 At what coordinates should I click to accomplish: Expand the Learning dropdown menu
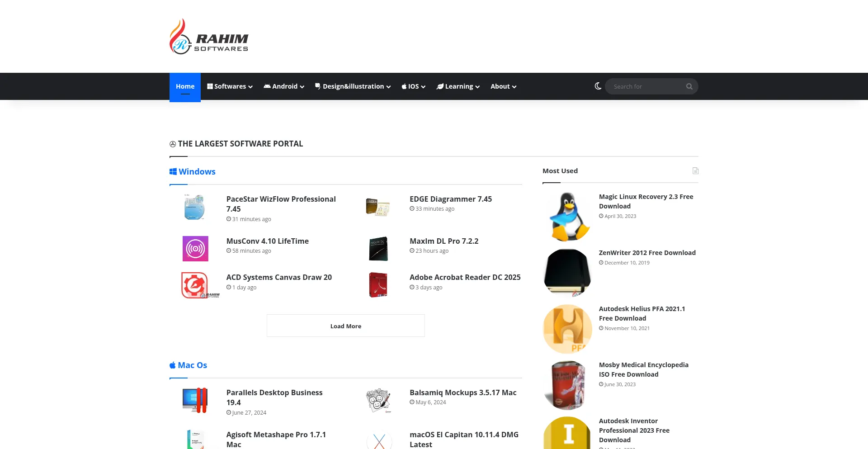pos(458,86)
